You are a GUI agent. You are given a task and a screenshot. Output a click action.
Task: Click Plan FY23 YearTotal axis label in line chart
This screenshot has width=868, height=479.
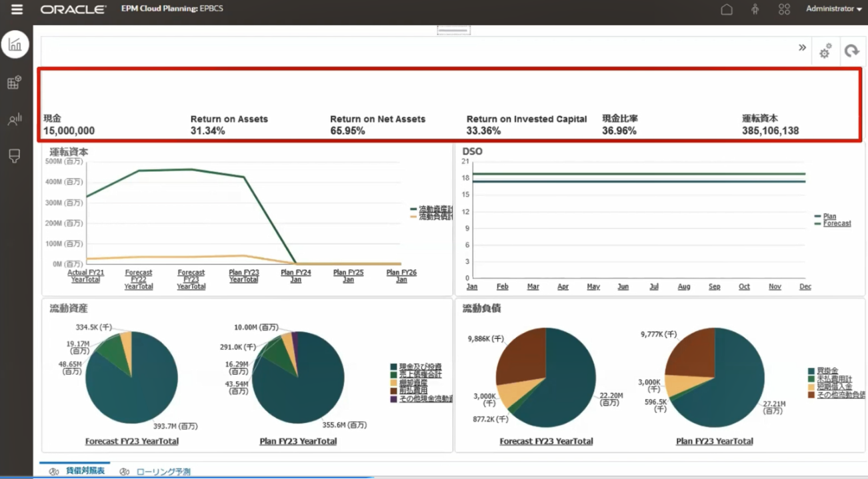coord(244,276)
